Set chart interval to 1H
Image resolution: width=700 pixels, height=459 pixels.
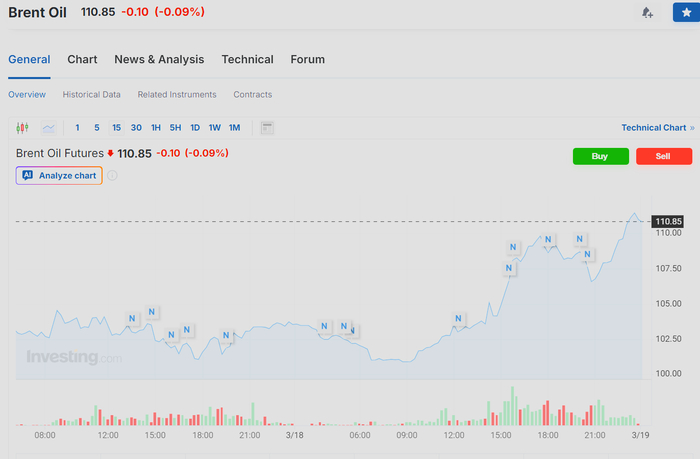(x=156, y=128)
